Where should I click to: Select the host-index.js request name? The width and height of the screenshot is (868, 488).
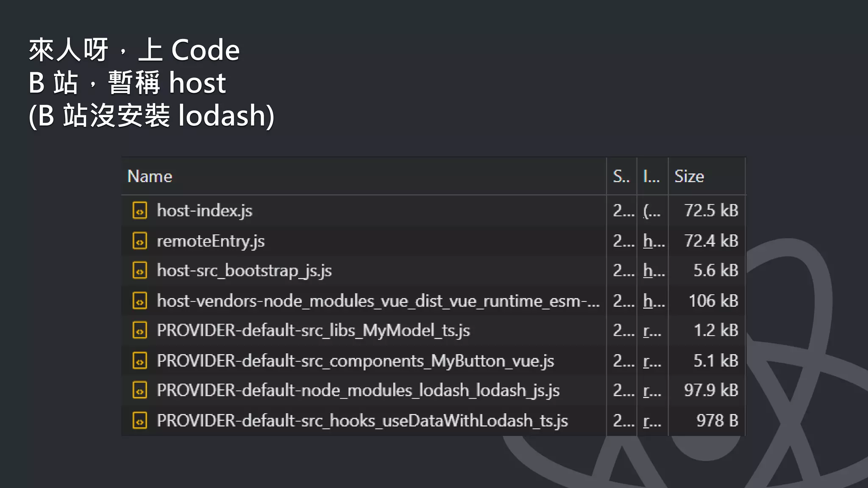(204, 211)
